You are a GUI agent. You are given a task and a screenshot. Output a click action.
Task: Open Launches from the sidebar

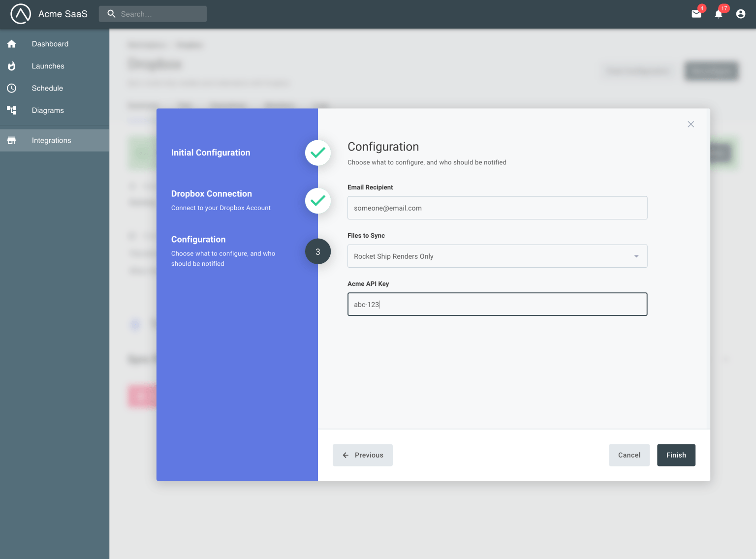(x=55, y=66)
